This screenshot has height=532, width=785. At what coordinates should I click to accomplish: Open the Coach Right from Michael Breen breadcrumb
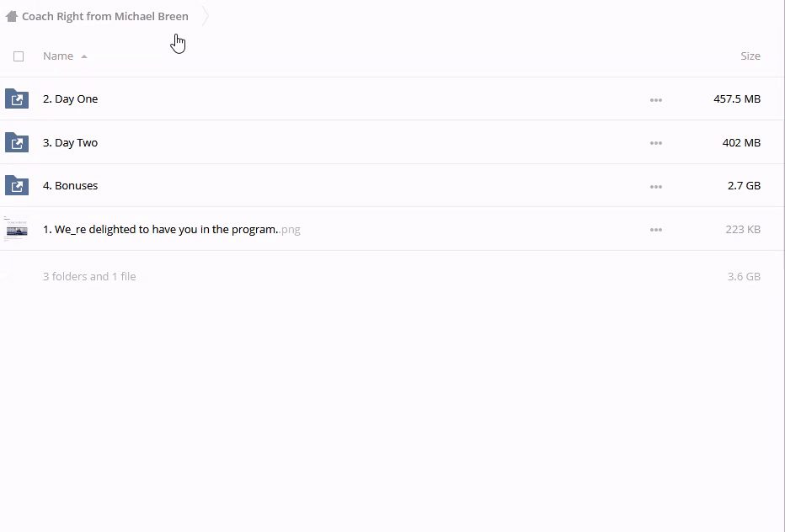[x=104, y=16]
